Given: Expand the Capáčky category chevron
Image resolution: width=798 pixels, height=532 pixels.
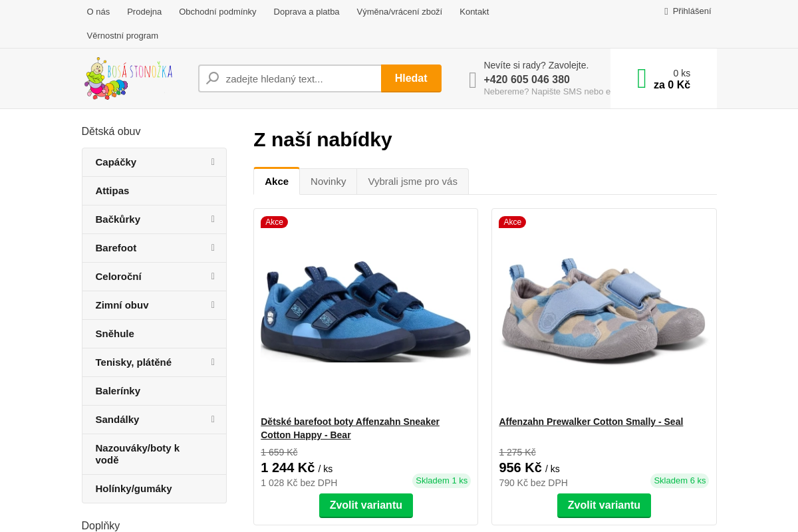Looking at the screenshot, I should [x=212, y=162].
